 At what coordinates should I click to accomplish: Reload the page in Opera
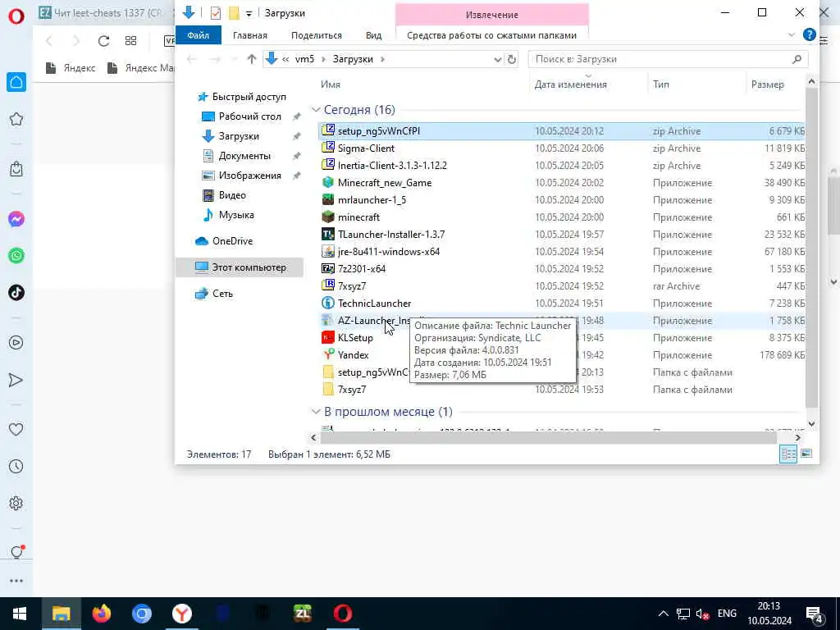(x=103, y=41)
